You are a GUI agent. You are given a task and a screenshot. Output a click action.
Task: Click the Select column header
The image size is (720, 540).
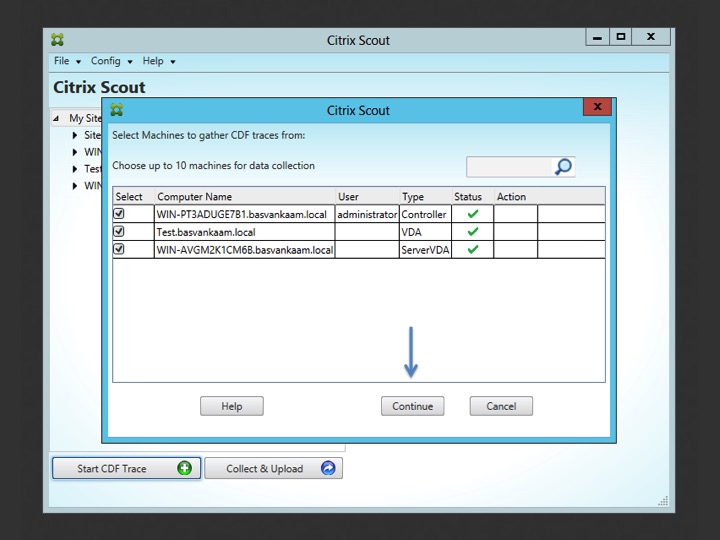coord(133,197)
